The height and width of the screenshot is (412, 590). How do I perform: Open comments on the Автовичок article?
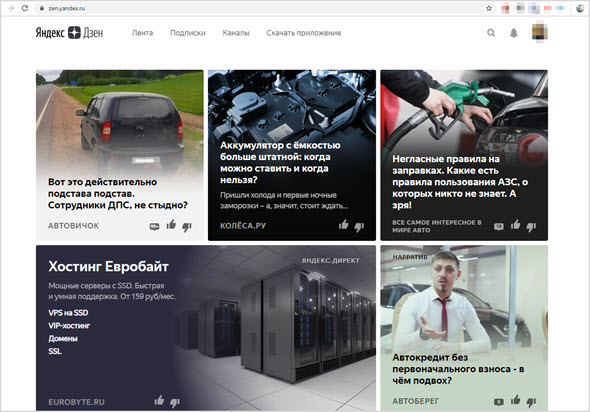154,227
